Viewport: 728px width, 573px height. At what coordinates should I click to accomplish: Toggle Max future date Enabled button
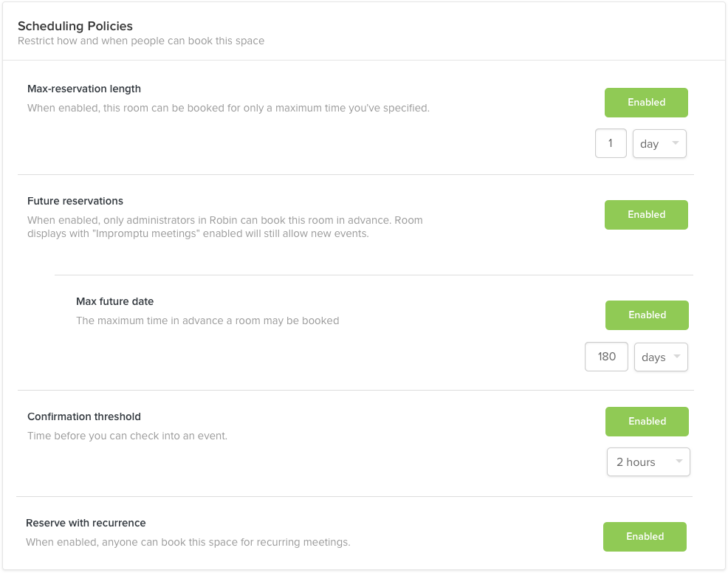point(647,315)
